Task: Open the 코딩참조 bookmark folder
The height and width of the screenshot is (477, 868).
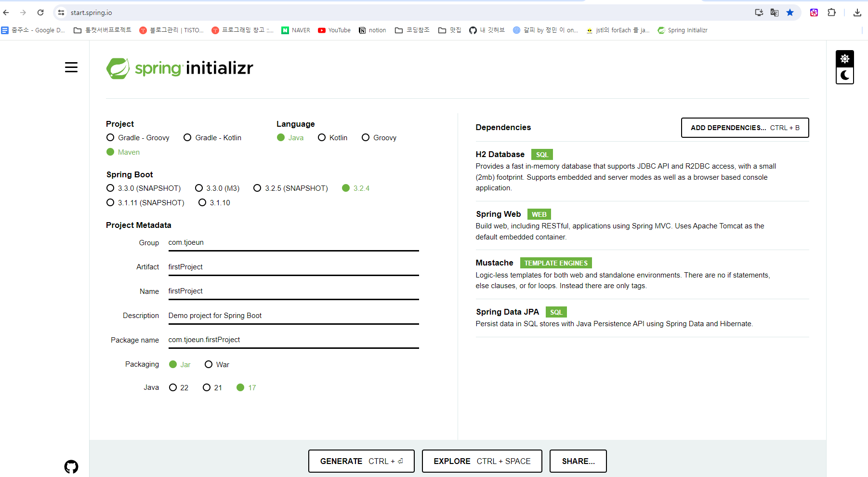Action: click(x=412, y=30)
